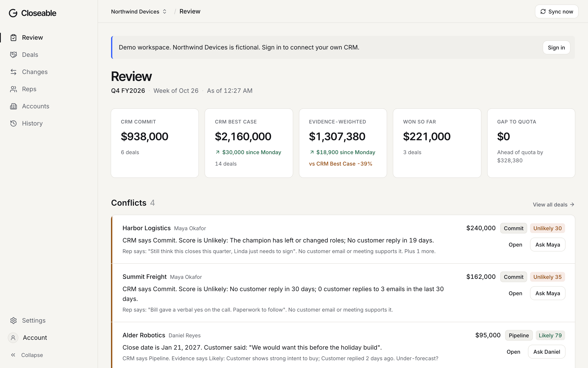Viewport: 588px width, 368px height.
Task: Click the History clock icon
Action: 14,123
